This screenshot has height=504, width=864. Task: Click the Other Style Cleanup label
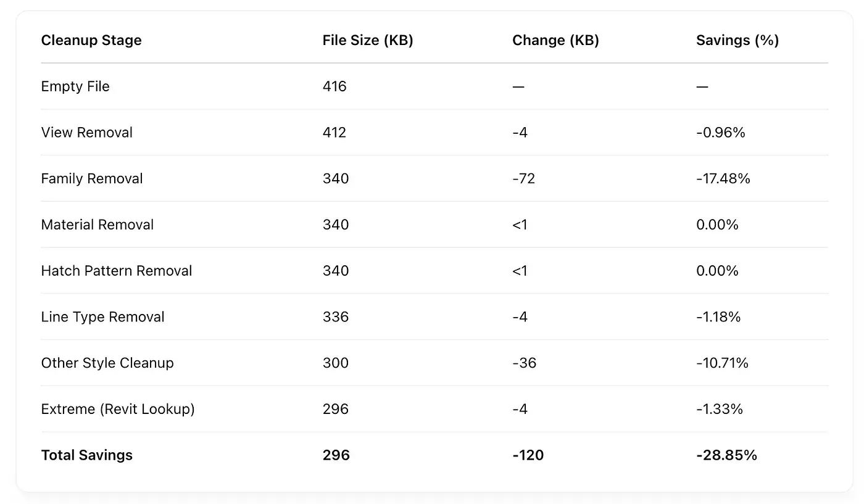(107, 363)
